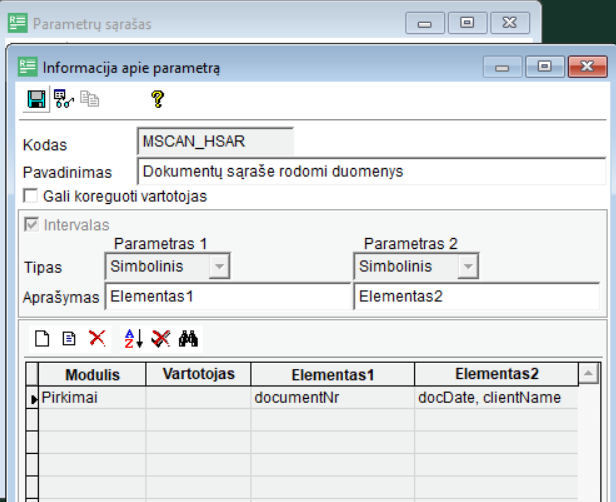The height and width of the screenshot is (502, 616).
Task: Click the row selector arrow for Pirkimai
Action: [x=32, y=398]
